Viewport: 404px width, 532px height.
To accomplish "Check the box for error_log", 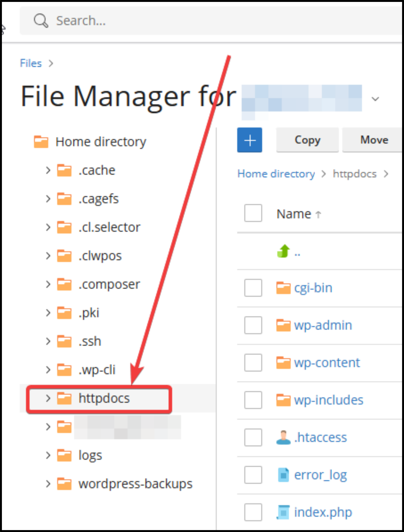I will pyautogui.click(x=253, y=475).
